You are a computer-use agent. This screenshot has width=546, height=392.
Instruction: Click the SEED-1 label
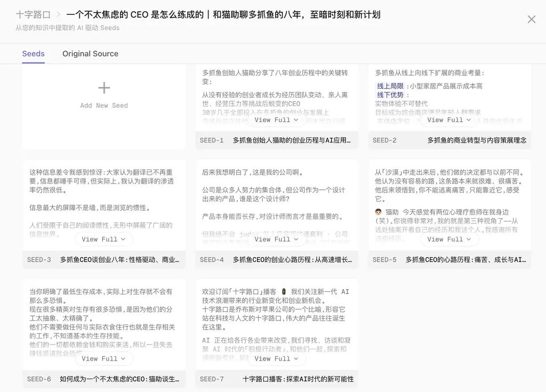click(x=212, y=140)
